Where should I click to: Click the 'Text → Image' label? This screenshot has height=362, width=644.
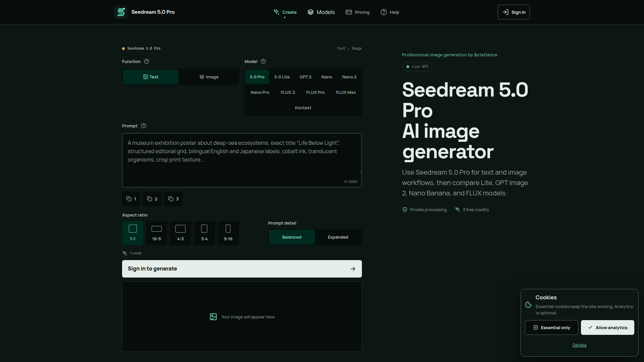click(349, 48)
